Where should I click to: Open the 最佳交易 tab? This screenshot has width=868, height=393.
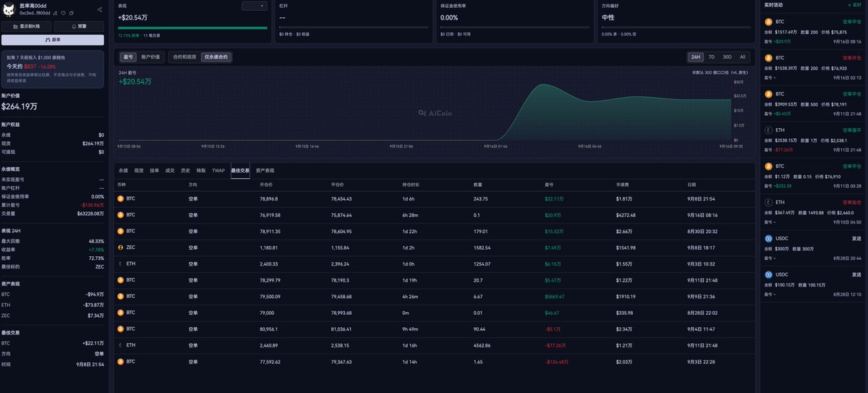click(240, 171)
